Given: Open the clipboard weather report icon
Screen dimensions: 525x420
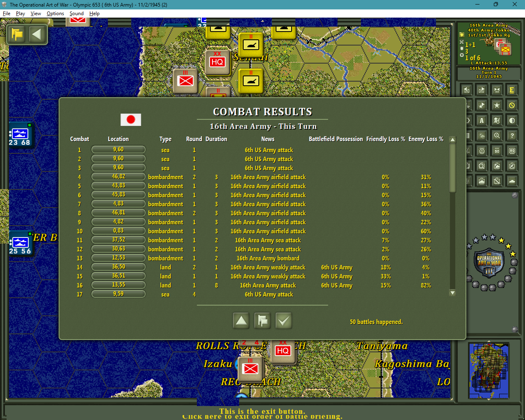Looking at the screenshot, I should click(497, 166).
